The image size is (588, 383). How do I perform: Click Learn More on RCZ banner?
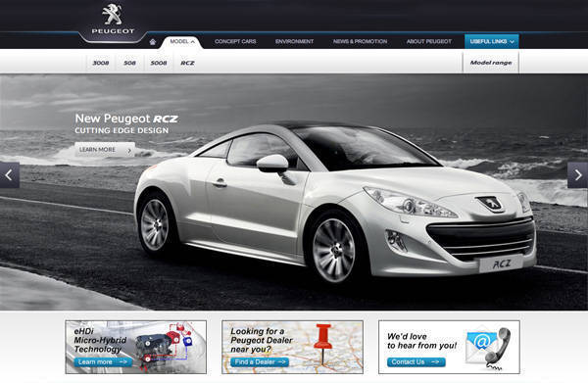tap(105, 150)
